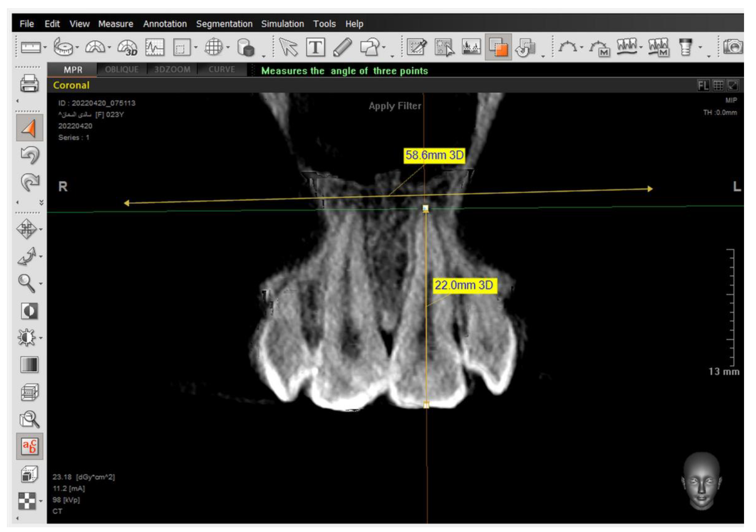Open dropdown arrow next to ruler tool
Image resolution: width=756 pixels, height=532 pixels.
point(45,47)
